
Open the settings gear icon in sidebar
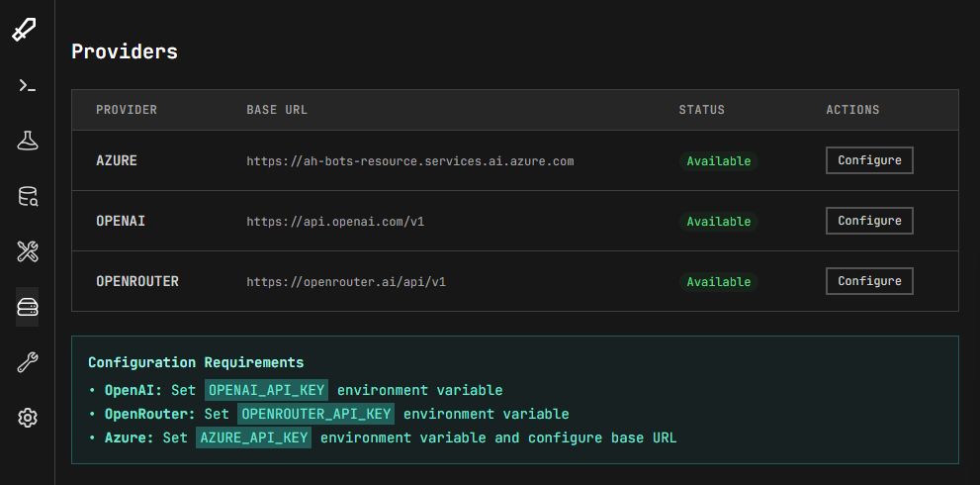click(x=27, y=418)
